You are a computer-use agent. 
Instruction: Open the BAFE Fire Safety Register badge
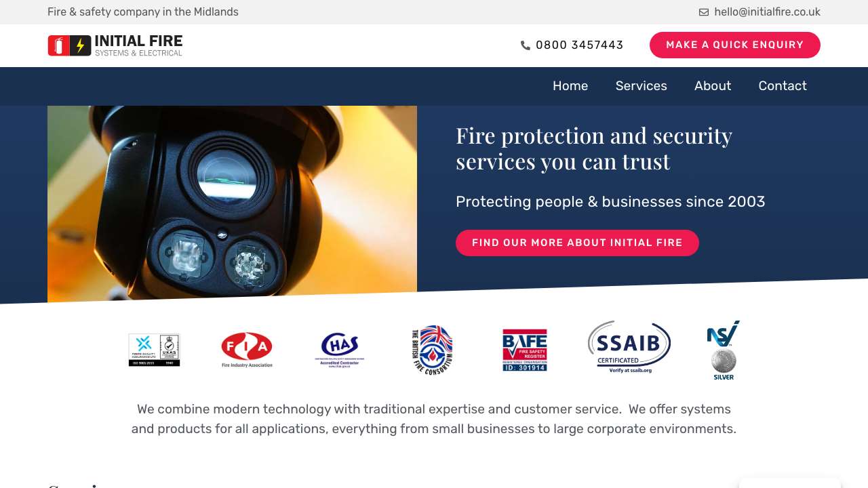pyautogui.click(x=525, y=350)
